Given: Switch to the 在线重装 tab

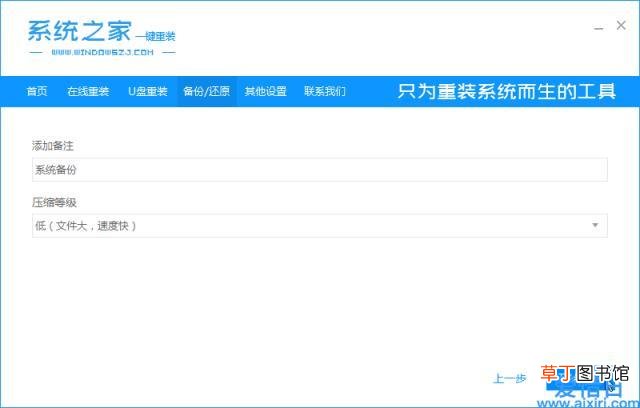Looking at the screenshot, I should [x=88, y=91].
